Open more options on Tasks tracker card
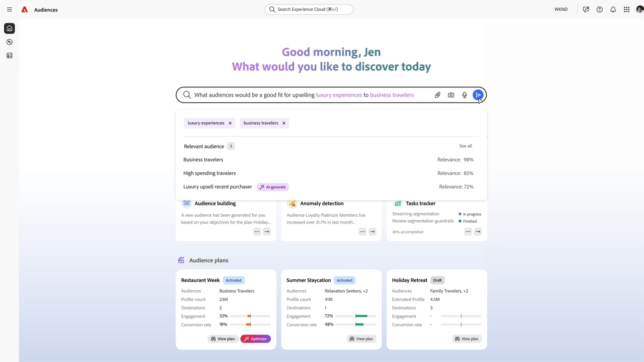 tap(468, 232)
